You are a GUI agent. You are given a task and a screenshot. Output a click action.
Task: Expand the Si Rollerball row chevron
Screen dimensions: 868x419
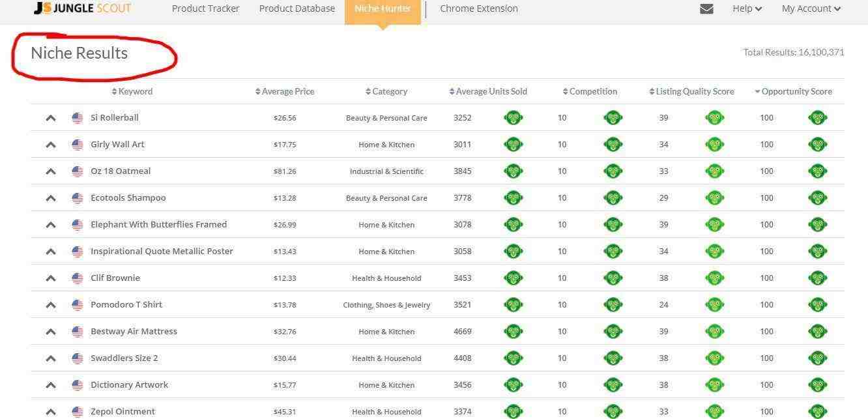(51, 118)
